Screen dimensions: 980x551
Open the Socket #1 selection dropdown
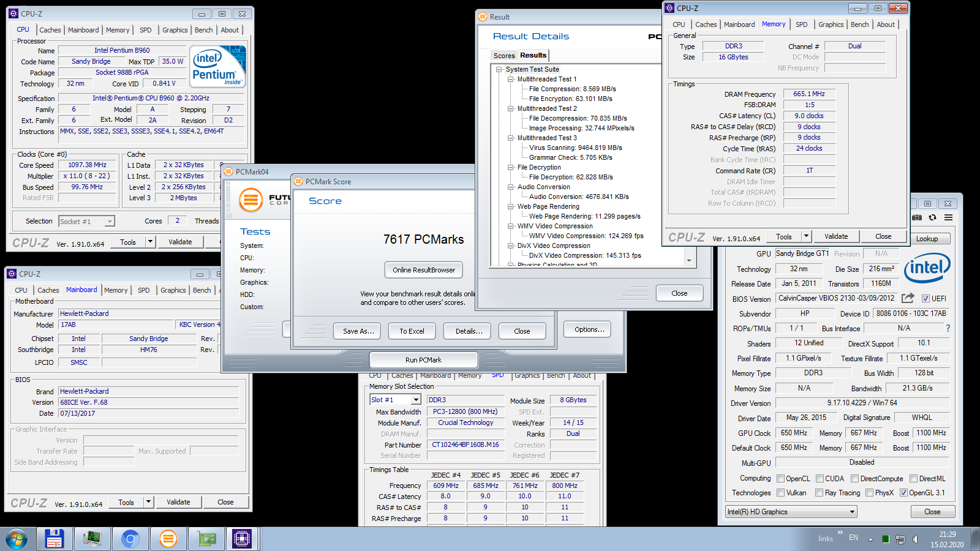87,222
